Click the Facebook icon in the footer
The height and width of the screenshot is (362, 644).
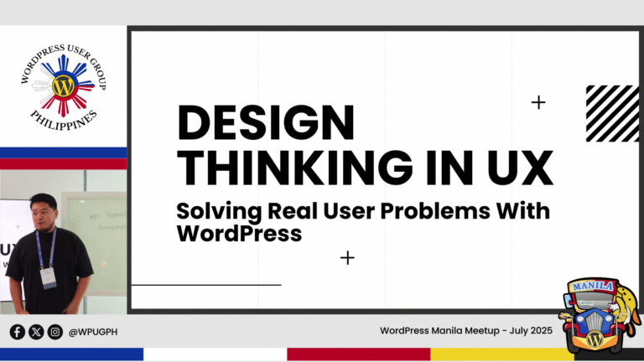pyautogui.click(x=17, y=332)
